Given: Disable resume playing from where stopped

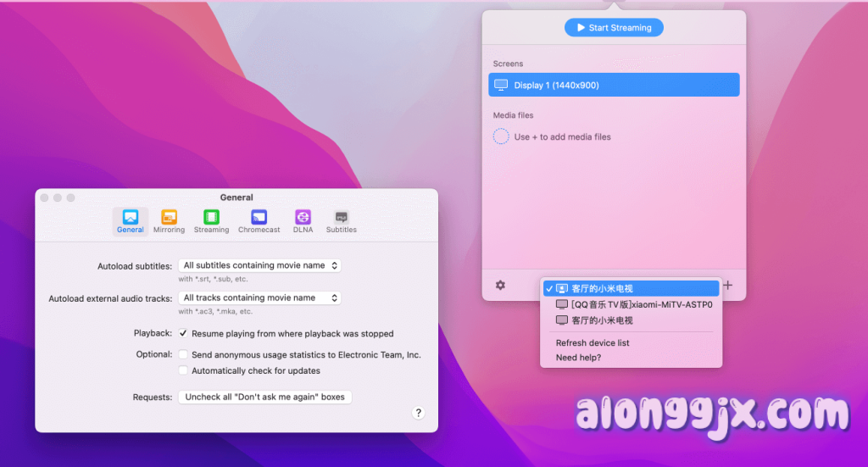Looking at the screenshot, I should tap(183, 334).
